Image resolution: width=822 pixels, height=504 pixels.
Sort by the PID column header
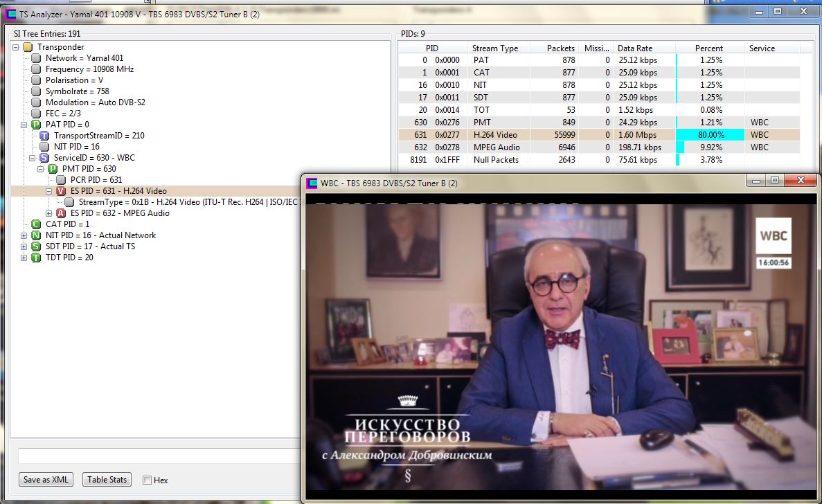432,48
